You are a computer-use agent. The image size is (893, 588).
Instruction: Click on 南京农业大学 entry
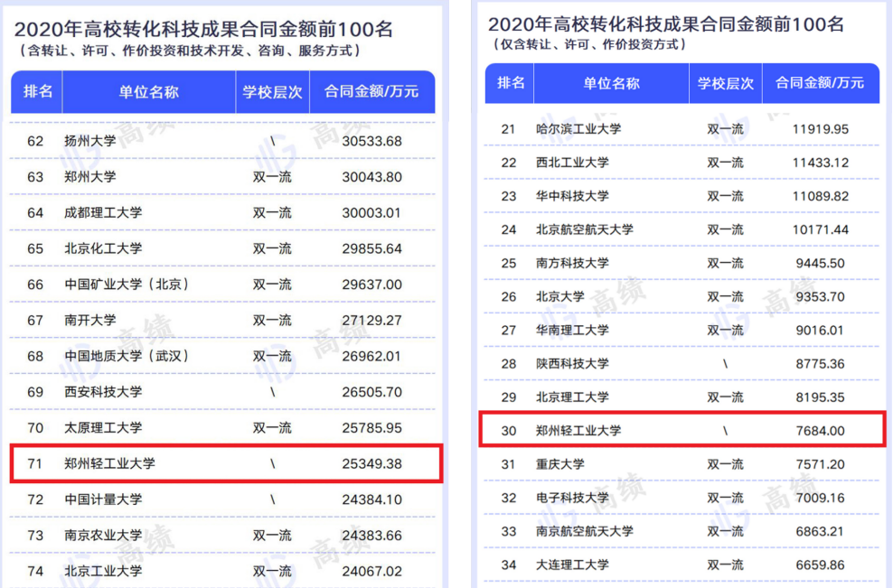(x=103, y=536)
